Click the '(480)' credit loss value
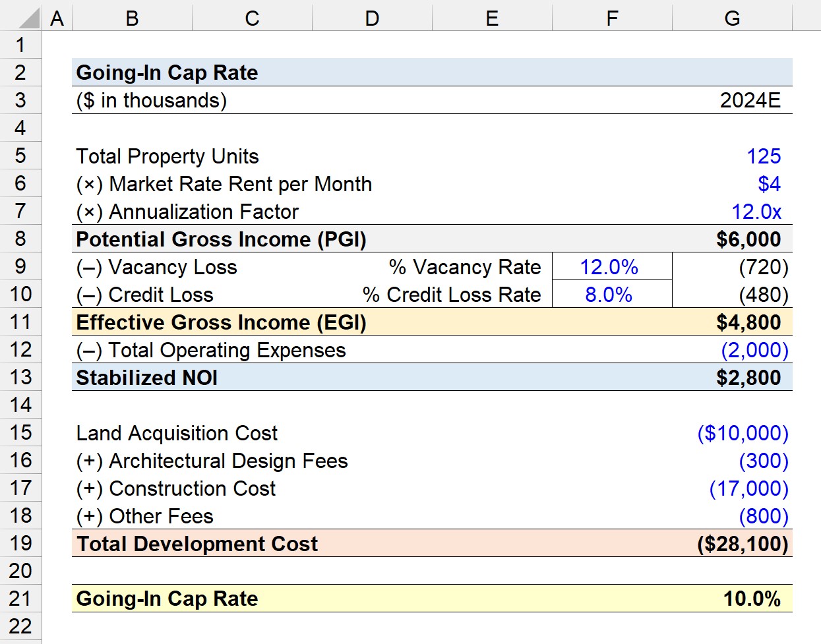821x644 pixels. (x=764, y=295)
